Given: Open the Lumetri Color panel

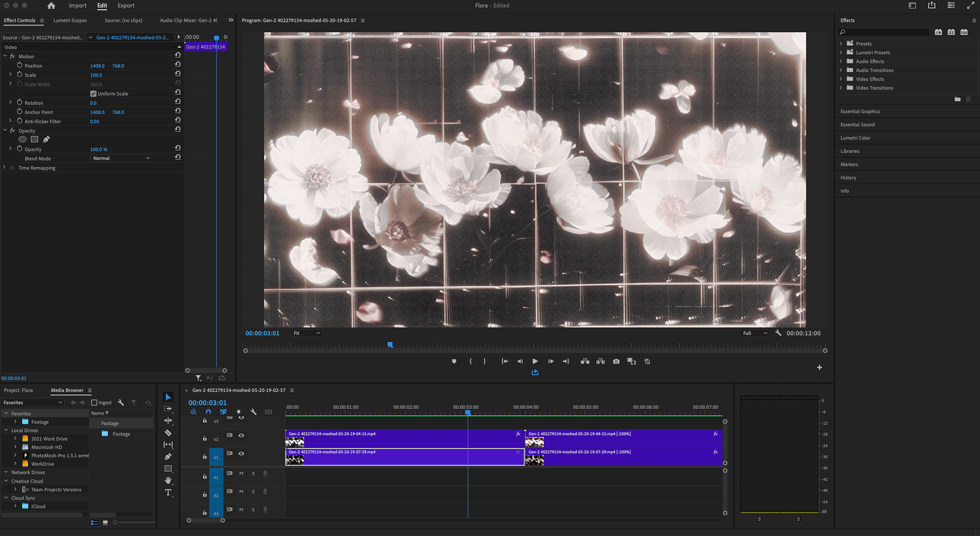Looking at the screenshot, I should tap(855, 138).
